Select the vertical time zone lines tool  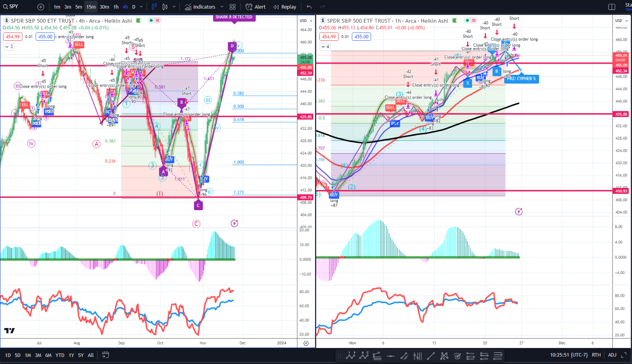(x=418, y=356)
